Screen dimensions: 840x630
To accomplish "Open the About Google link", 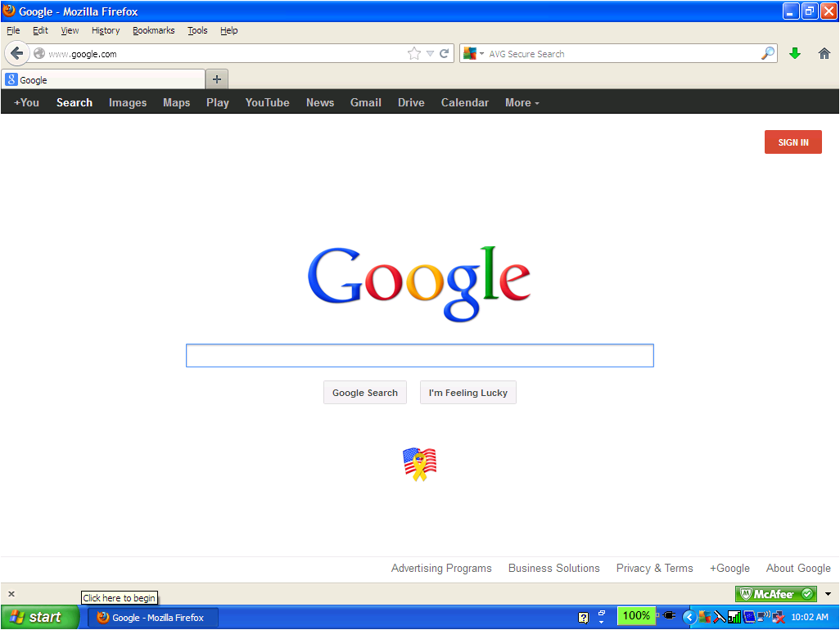I will (x=798, y=568).
